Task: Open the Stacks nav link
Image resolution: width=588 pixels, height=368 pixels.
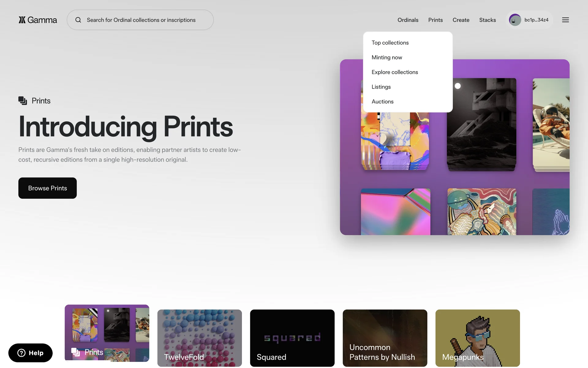Action: 487,20
